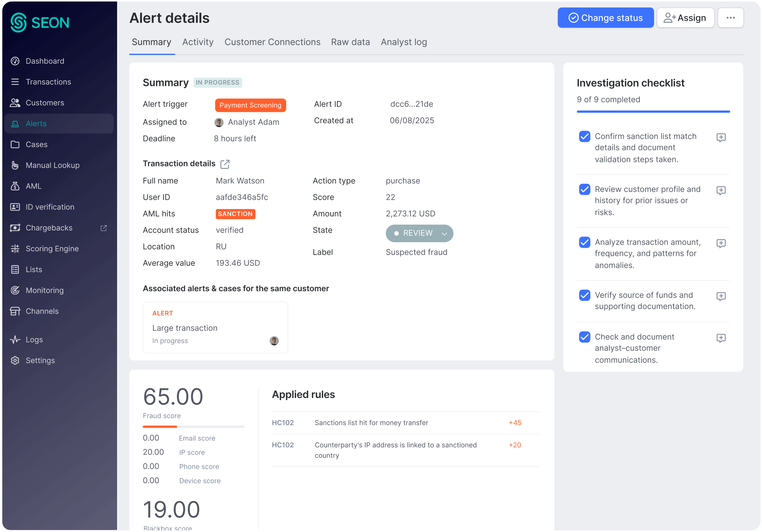Screen dimensions: 762x532
Task: Click the Scoring Engine sliders icon
Action: point(15,249)
